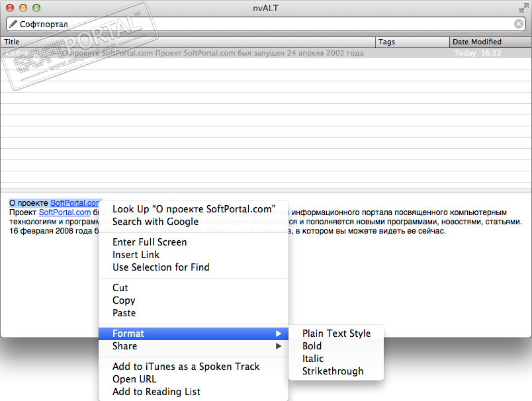Select Open URL in the context menu

click(x=194, y=379)
